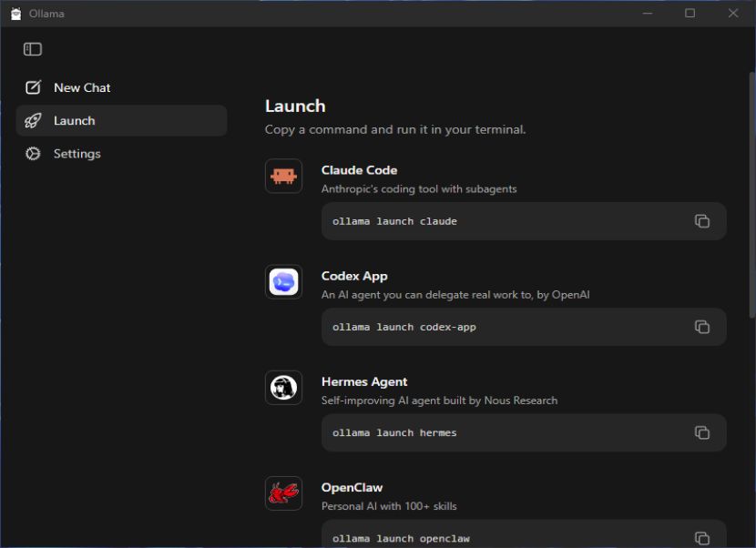Click the Settings gear icon

click(x=34, y=154)
